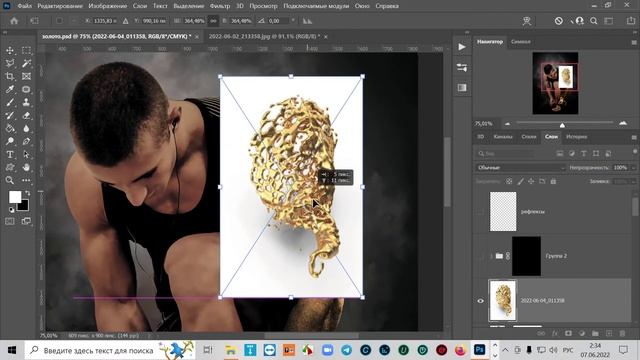Toggle relative positioning triangle in options bar
The image size is (640, 360).
(x=125, y=21)
